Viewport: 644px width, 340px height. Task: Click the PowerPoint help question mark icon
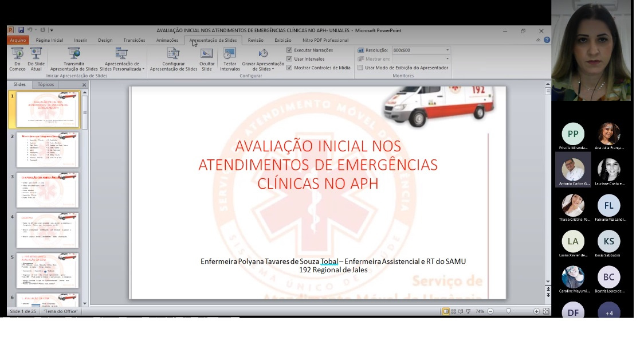pyautogui.click(x=547, y=40)
